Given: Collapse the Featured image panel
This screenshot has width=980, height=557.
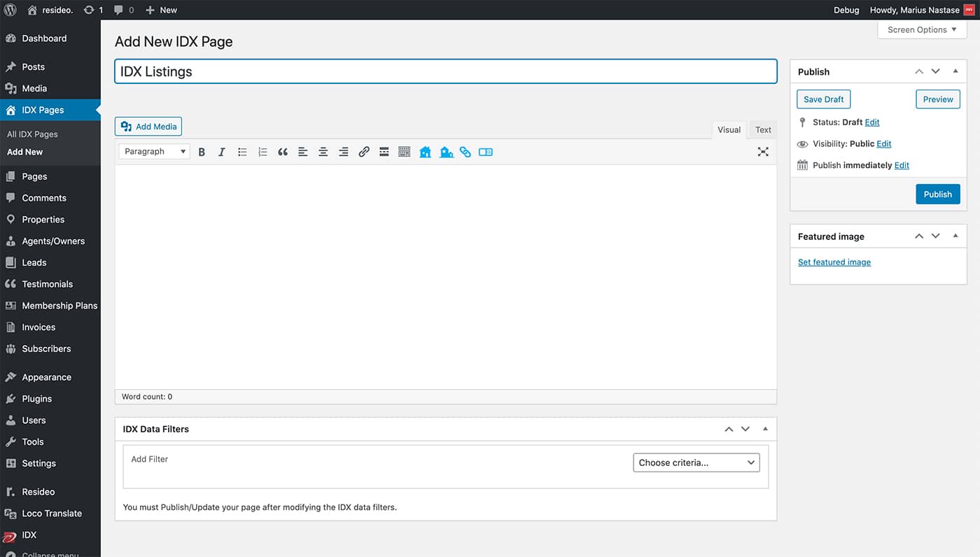Looking at the screenshot, I should point(955,237).
